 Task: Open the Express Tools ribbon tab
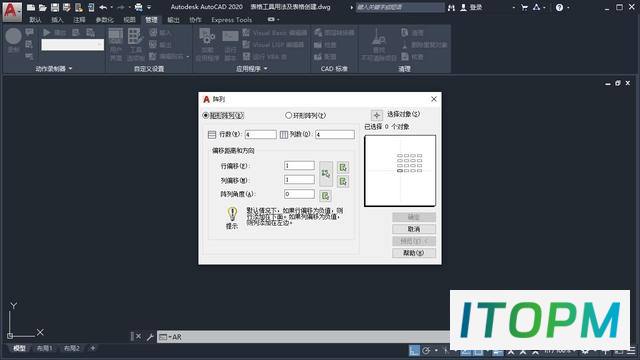(x=231, y=20)
